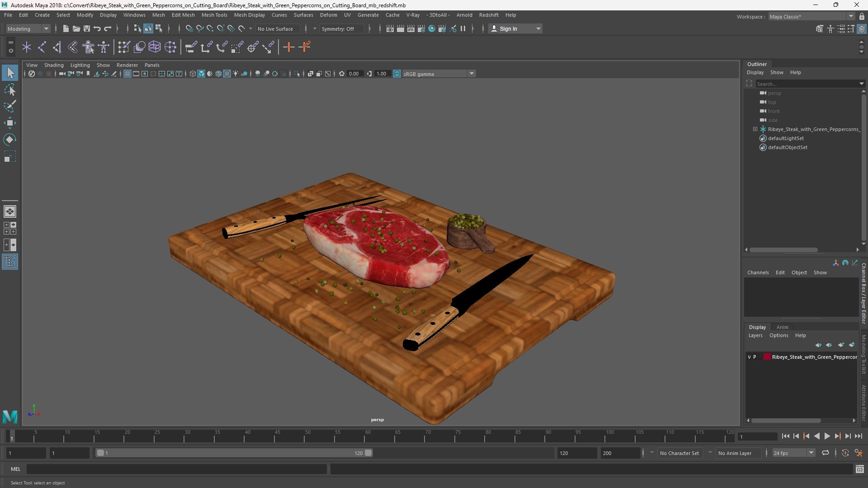The width and height of the screenshot is (868, 488).
Task: Click the No Live Surface field
Action: click(278, 29)
